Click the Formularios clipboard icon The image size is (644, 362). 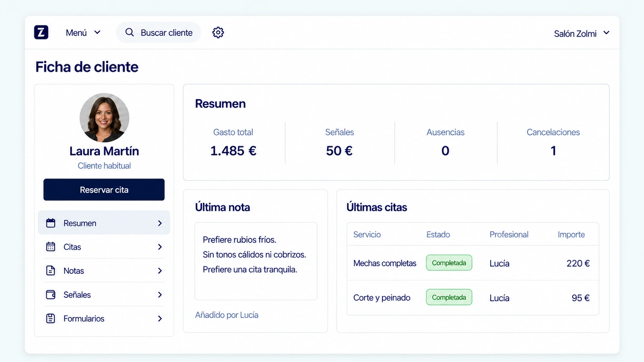coord(51,318)
